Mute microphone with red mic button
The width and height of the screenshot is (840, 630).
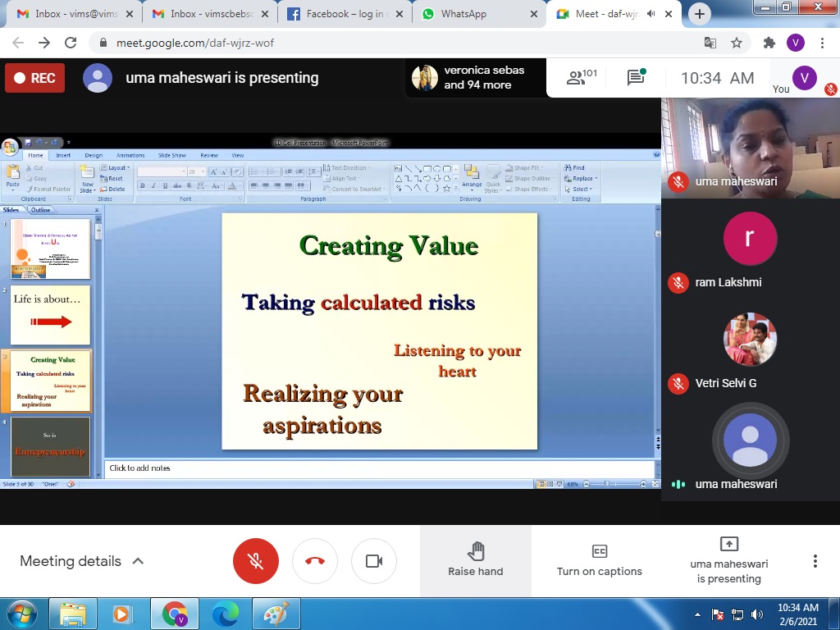click(256, 561)
